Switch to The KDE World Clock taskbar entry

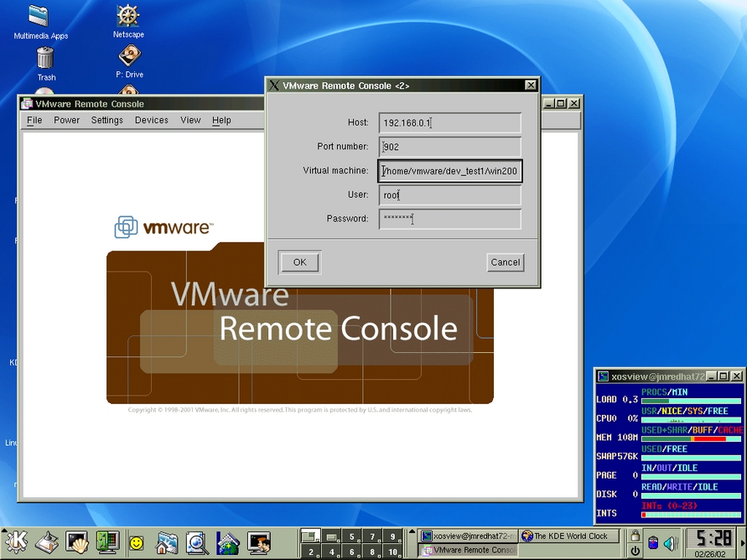click(x=569, y=536)
